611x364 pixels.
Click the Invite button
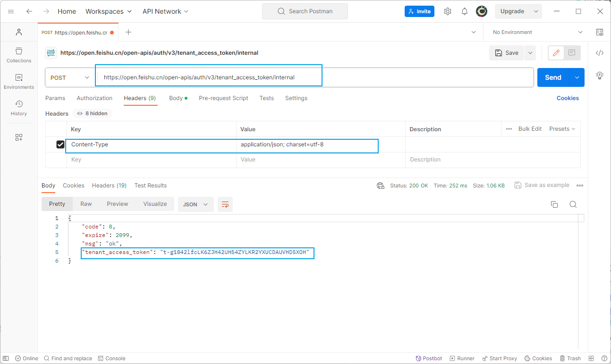[x=419, y=11]
